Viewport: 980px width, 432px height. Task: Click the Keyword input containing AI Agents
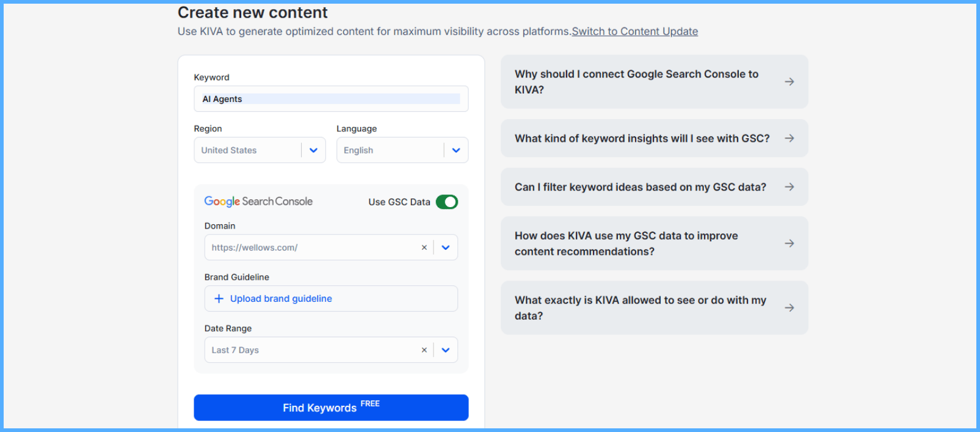pos(331,99)
